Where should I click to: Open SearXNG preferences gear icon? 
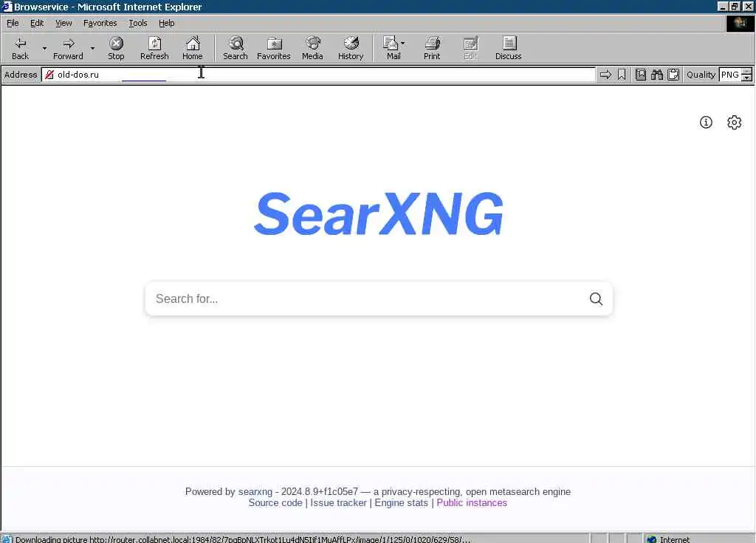(735, 122)
